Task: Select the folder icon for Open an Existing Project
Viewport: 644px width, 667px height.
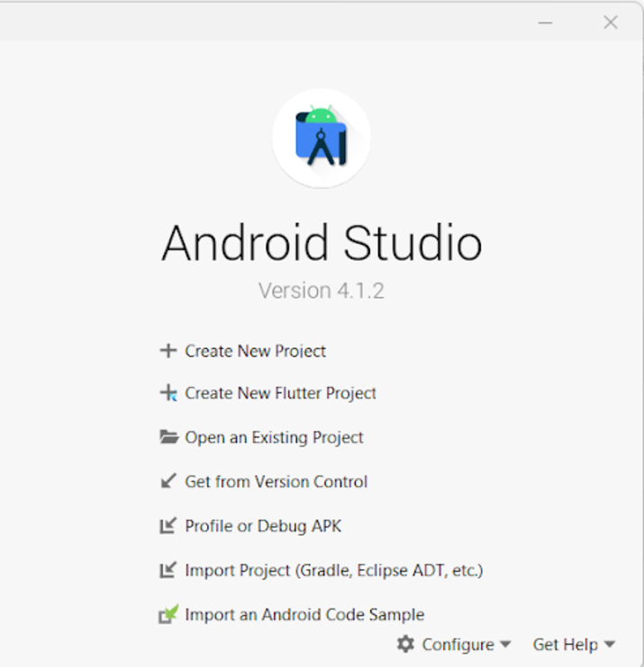Action: pos(168,437)
